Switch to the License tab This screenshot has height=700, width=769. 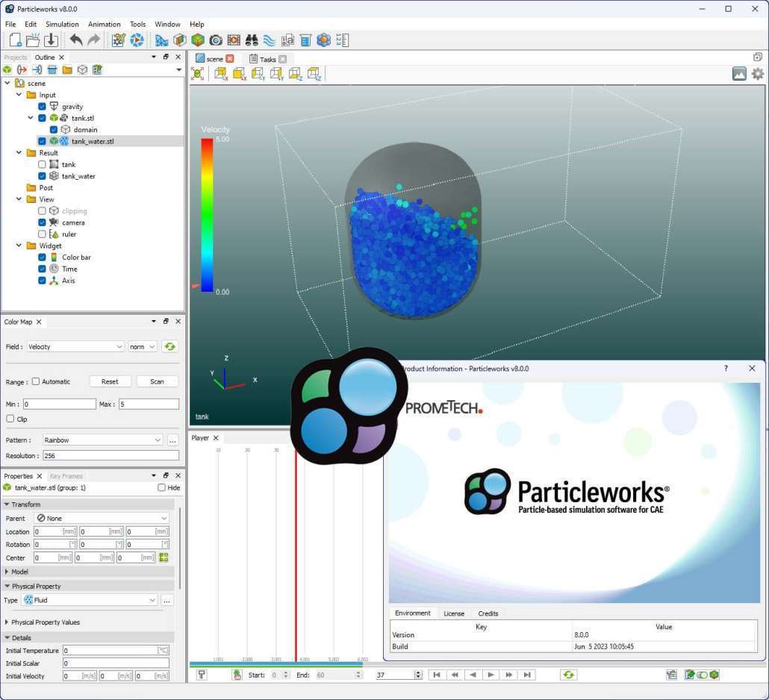[454, 613]
